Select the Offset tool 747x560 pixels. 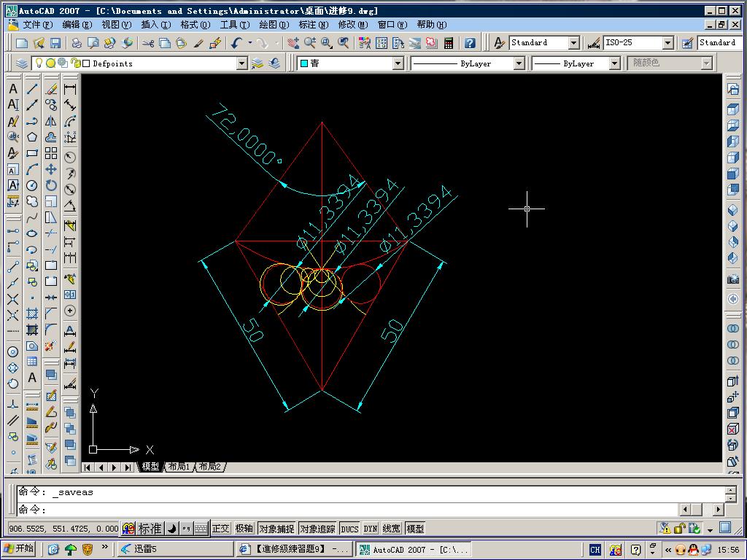pos(51,137)
